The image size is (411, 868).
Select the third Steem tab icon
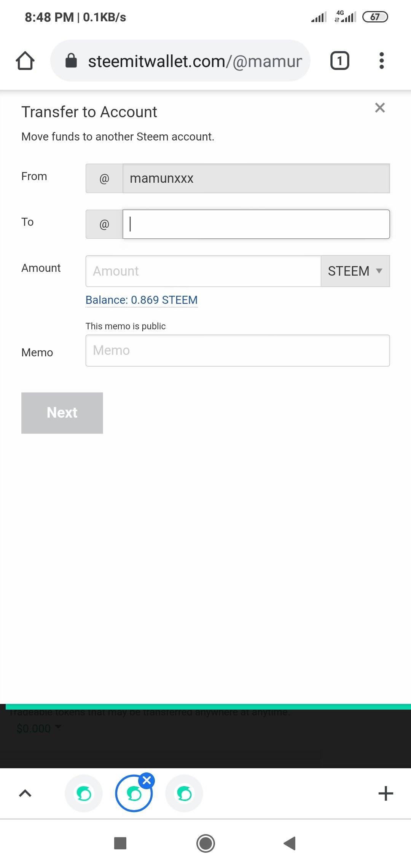pos(184,794)
